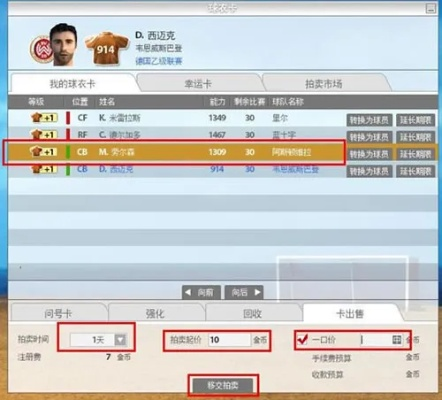Click the RF position cell
442x400 pixels.
point(82,135)
